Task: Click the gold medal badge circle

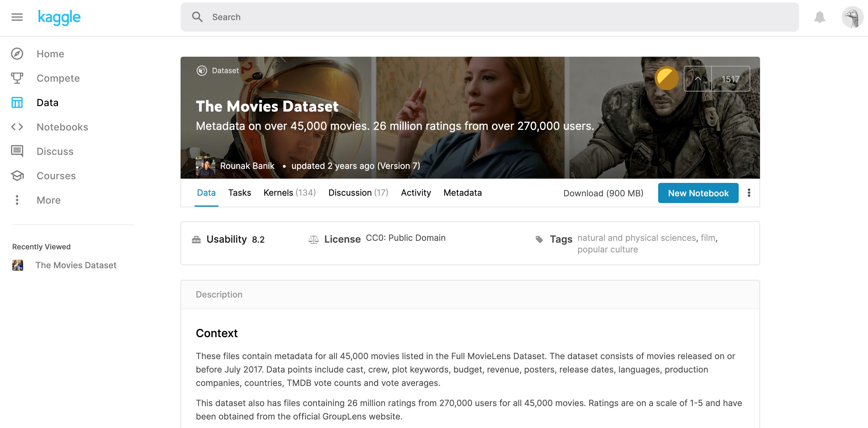Action: pyautogui.click(x=666, y=78)
